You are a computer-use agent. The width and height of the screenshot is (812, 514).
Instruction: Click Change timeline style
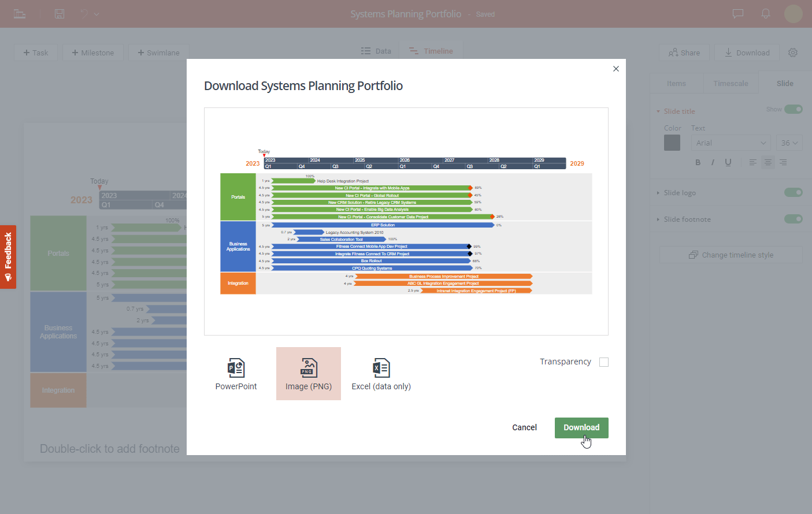[731, 254]
